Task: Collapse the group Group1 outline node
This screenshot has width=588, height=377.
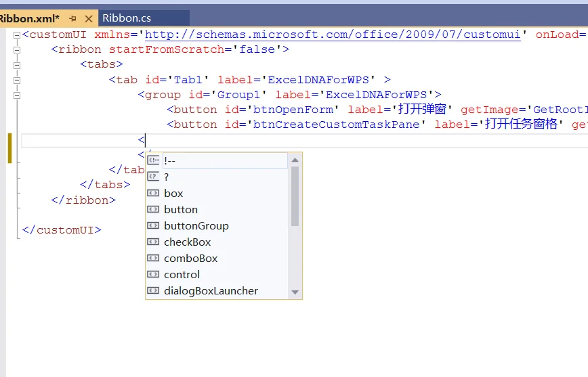Action: click(x=17, y=95)
